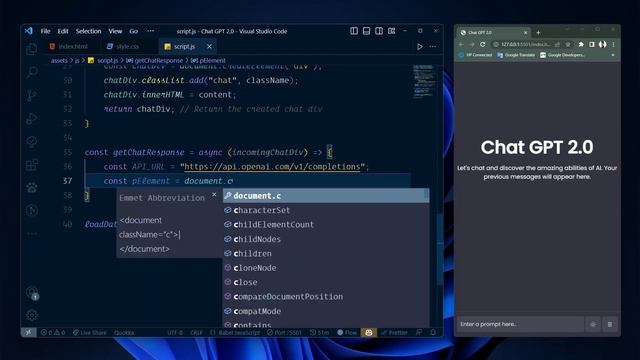Open the Run and Debug view
Image resolution: width=640 pixels, height=360 pixels.
pyautogui.click(x=32, y=118)
